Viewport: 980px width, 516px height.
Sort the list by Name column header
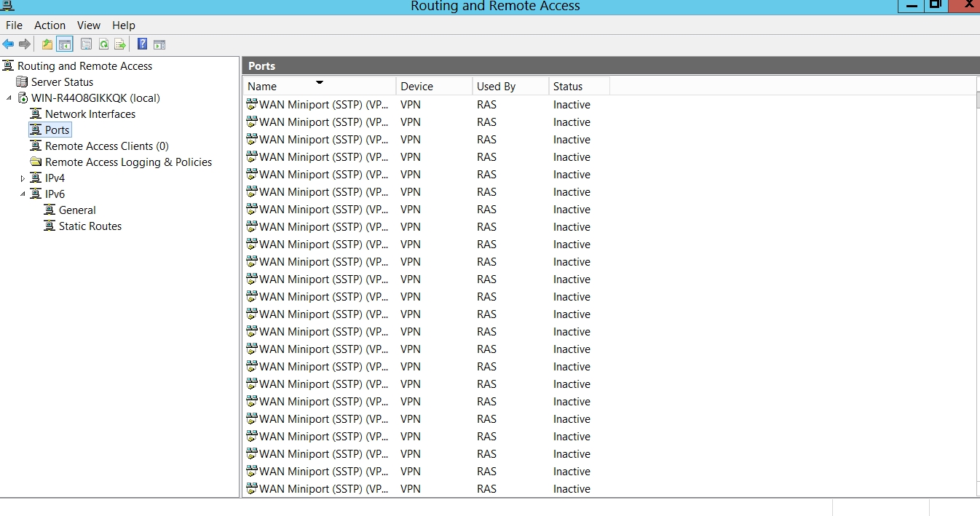pos(262,87)
